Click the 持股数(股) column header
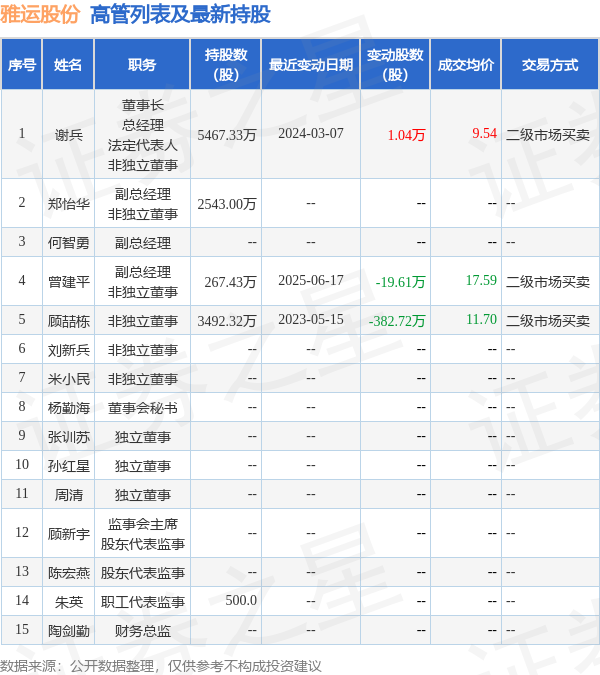Image resolution: width=600 pixels, height=675 pixels. [x=226, y=65]
